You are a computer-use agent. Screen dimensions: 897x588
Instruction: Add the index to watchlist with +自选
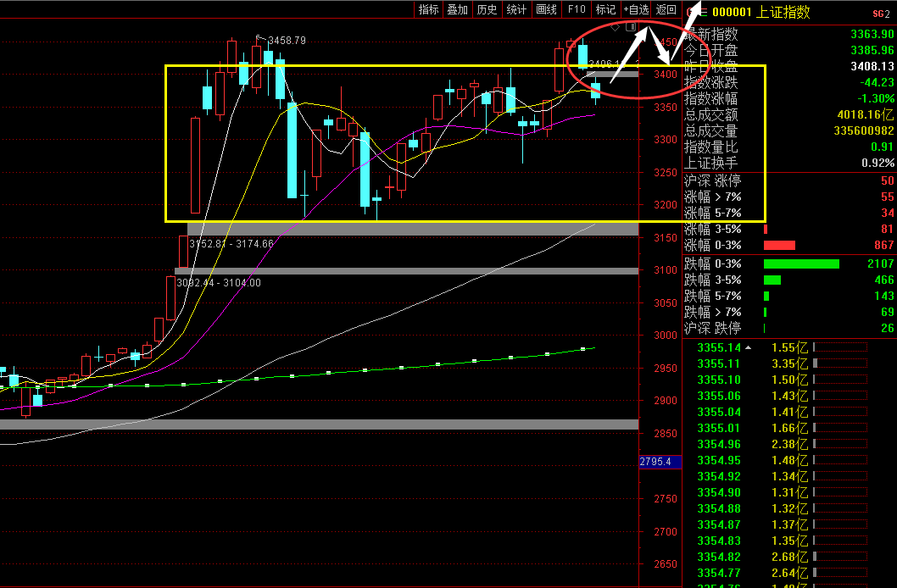click(x=636, y=9)
